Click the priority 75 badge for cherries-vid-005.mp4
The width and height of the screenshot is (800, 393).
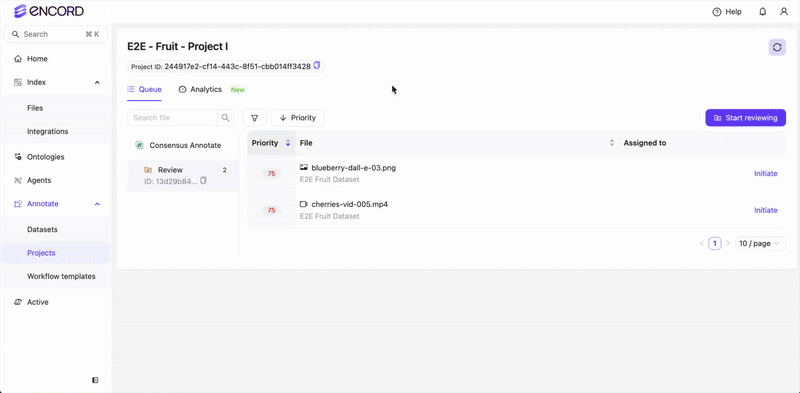click(271, 210)
